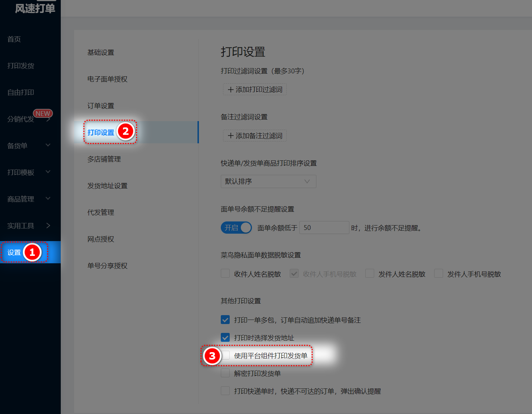Screen dimensions: 532x414
Task: Check 快递不可达 confirmation reminder option
Action: point(225,391)
